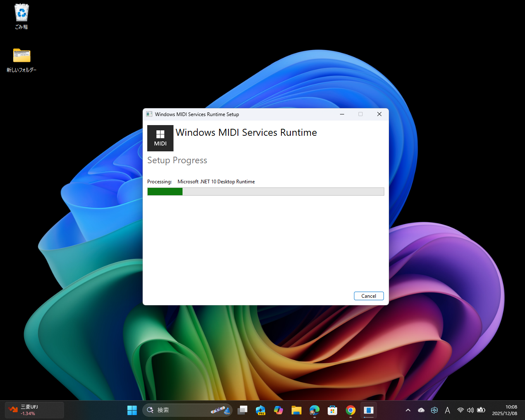The width and height of the screenshot is (525, 420).
Task: Click the 'Processing:' label
Action: [160, 182]
